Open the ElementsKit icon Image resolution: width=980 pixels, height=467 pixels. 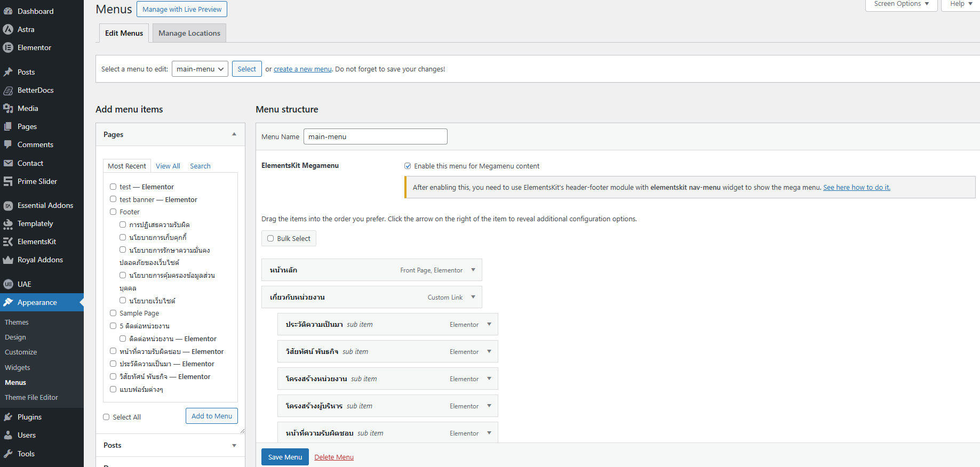[8, 241]
